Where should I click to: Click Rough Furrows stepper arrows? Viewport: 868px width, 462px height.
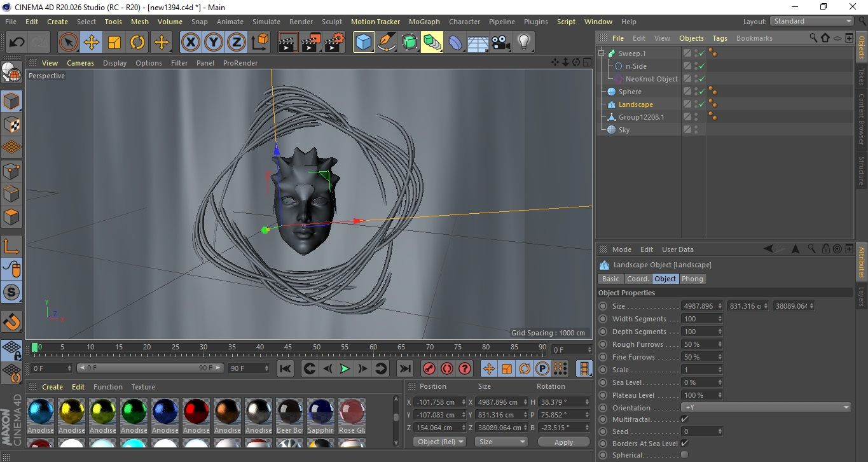720,344
